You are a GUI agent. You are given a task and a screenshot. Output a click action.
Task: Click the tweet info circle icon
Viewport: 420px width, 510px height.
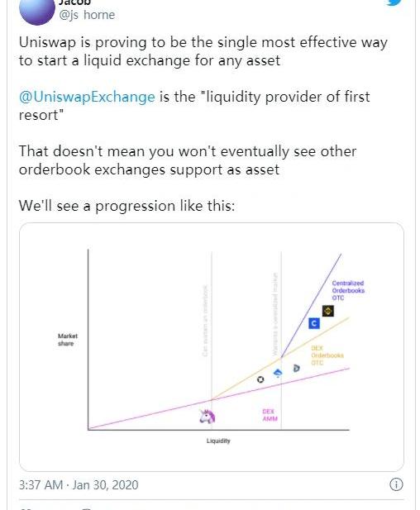point(396,484)
